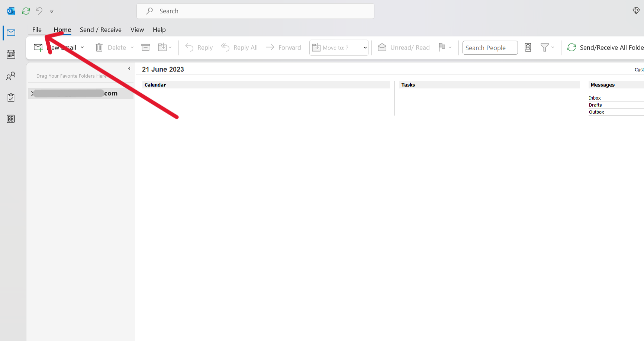
Task: Switch to the Home ribbon tab
Action: click(x=62, y=30)
